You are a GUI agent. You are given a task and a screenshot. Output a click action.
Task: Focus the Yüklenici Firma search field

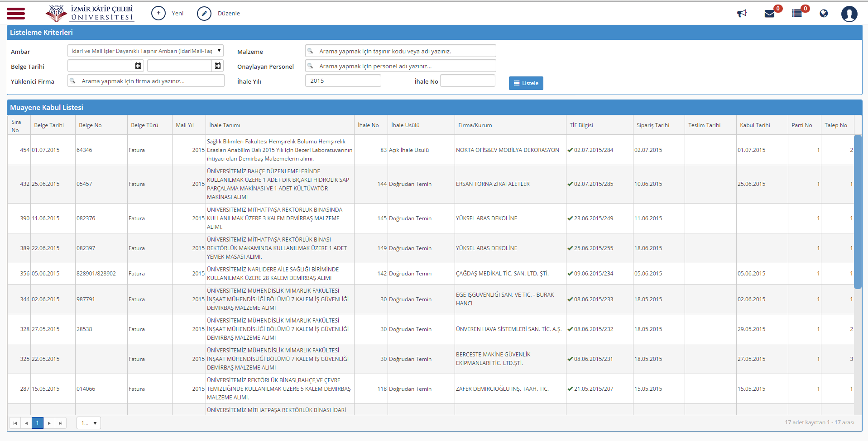[x=146, y=81]
